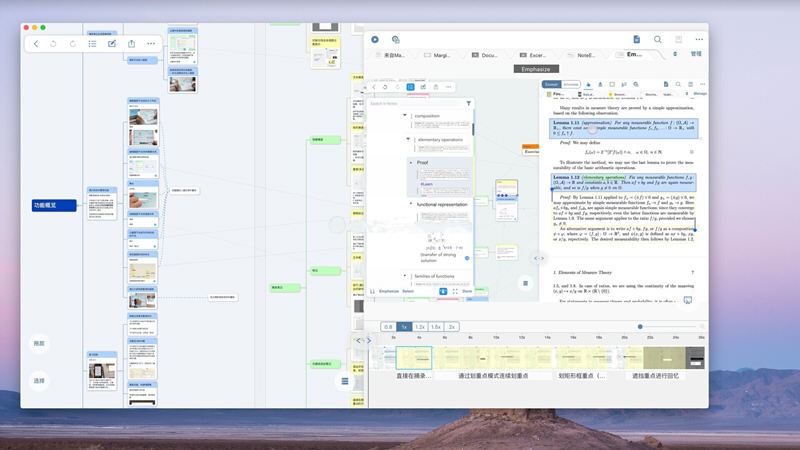Click the timeline zoom slider handle
The height and width of the screenshot is (450, 800).
coord(640,327)
